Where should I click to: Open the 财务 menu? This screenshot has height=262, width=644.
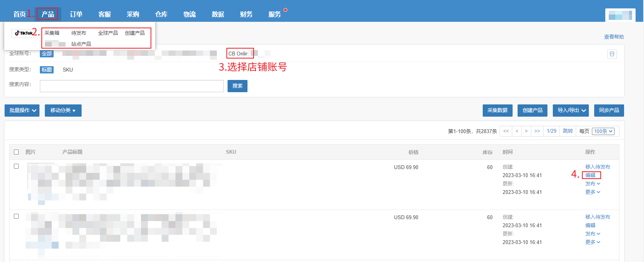(246, 14)
